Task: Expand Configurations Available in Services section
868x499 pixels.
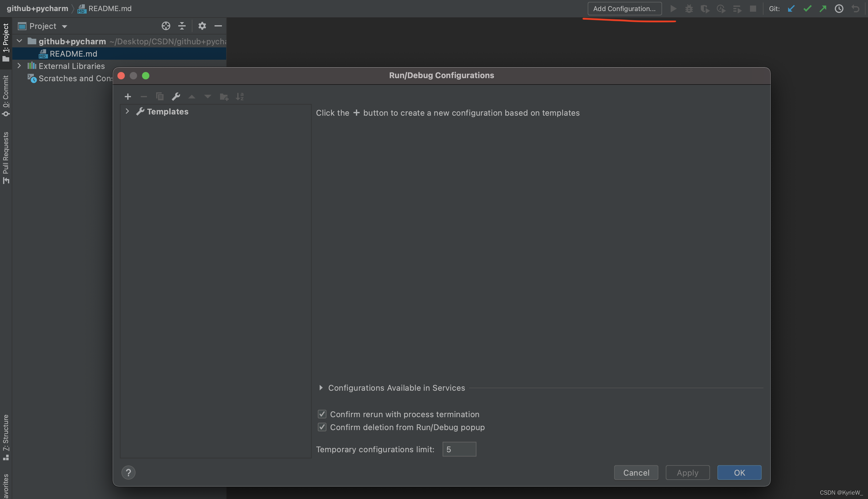Action: pyautogui.click(x=321, y=388)
